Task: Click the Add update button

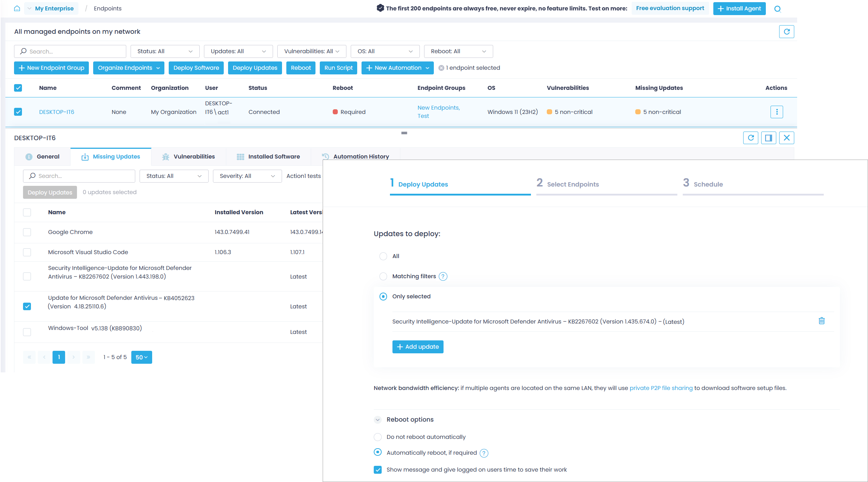Action: coord(418,346)
